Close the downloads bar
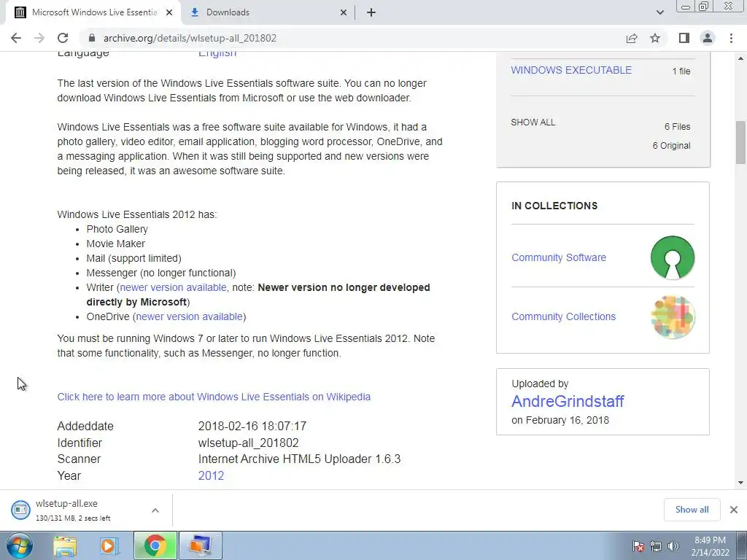 [734, 510]
